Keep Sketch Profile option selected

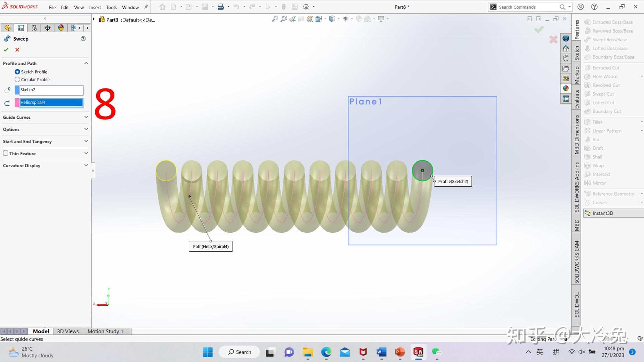point(17,71)
